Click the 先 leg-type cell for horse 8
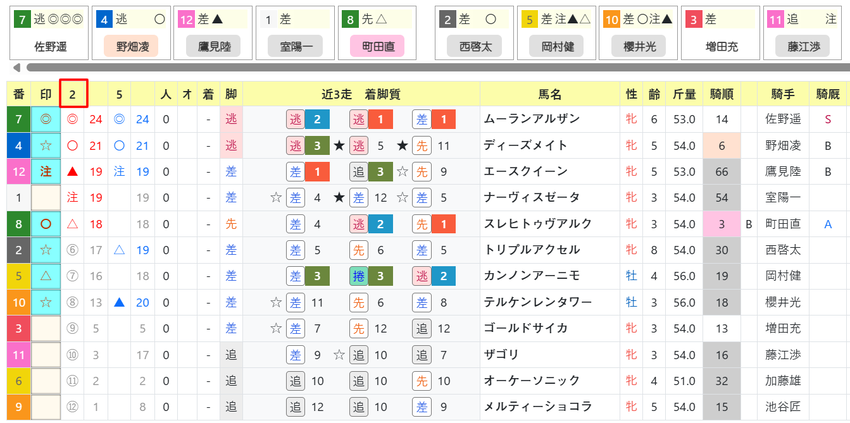The height and width of the screenshot is (423, 850). [x=231, y=223]
